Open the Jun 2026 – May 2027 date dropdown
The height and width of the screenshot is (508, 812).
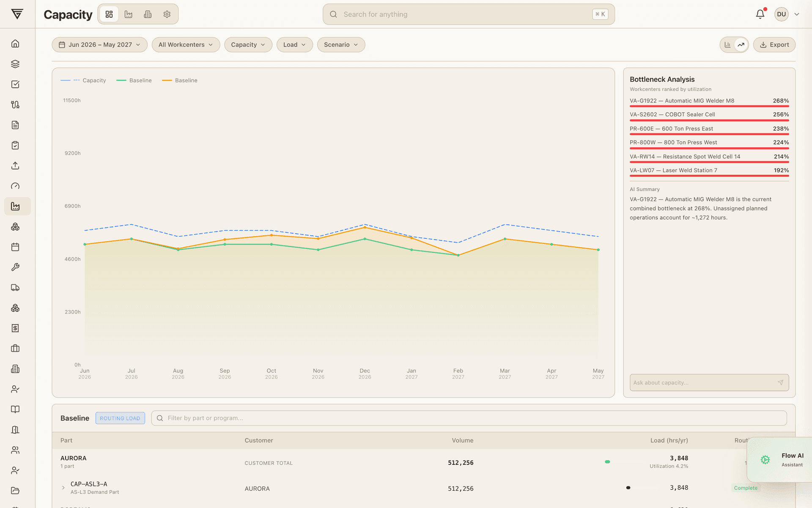(99, 45)
